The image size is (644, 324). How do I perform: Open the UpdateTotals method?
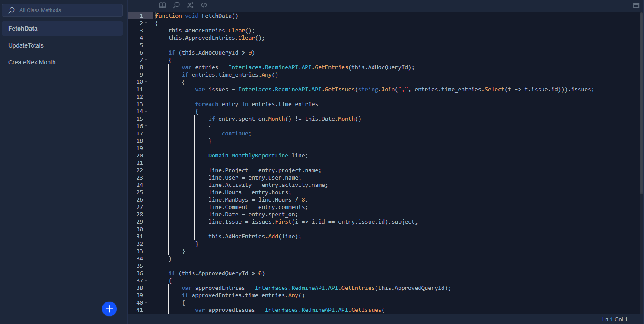[x=26, y=45]
